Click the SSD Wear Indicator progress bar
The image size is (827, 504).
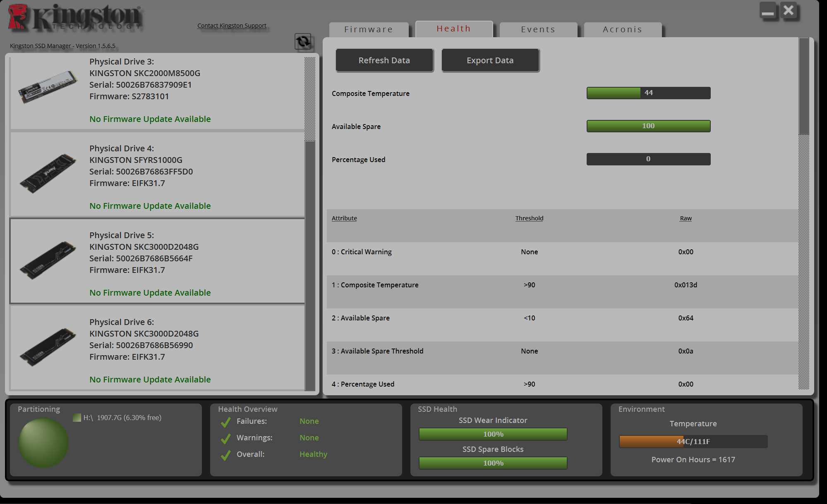[x=493, y=434]
